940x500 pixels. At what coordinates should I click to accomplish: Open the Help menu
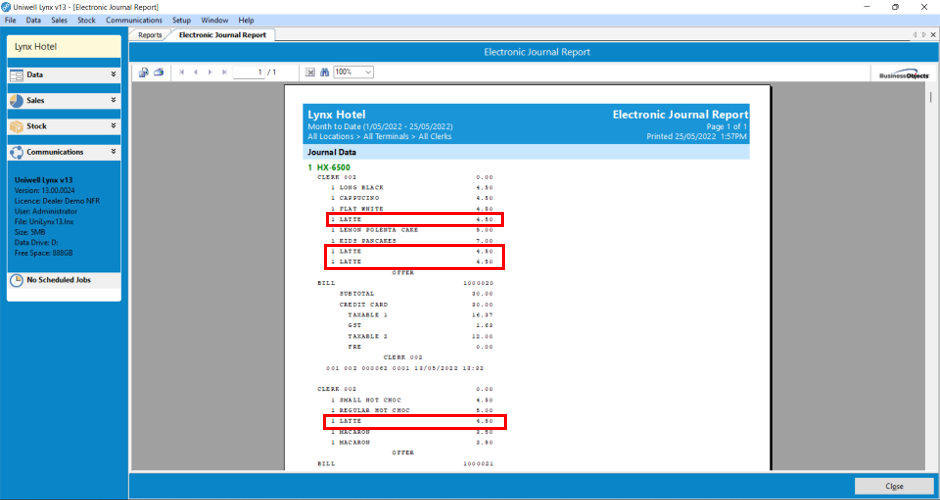point(246,20)
